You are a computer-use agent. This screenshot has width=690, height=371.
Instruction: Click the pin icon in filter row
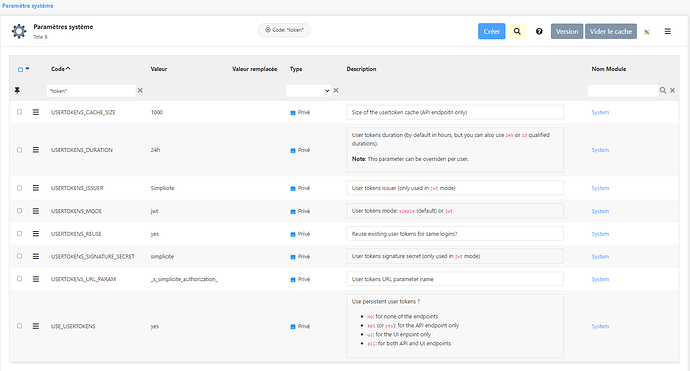pos(17,90)
